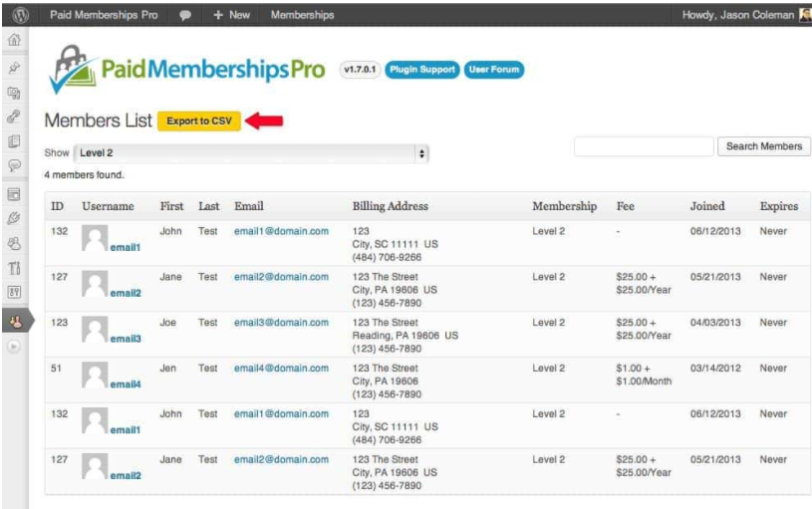The width and height of the screenshot is (812, 509).
Task: Click the v1.7.0.1 version badge
Action: 360,70
